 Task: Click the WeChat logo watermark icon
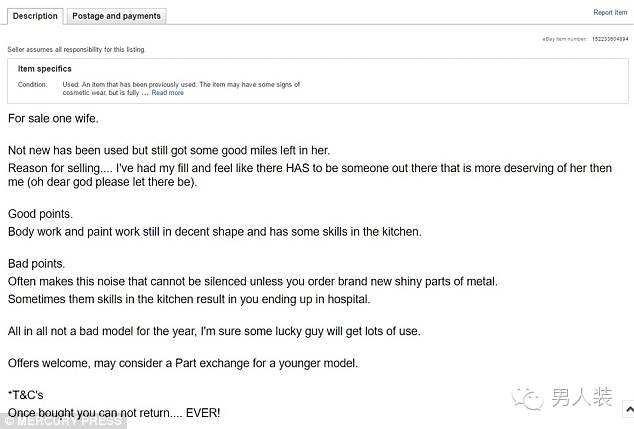coord(528,398)
